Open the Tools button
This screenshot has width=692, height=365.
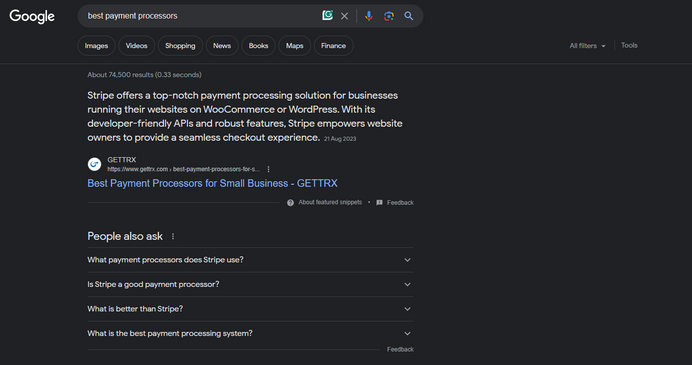[629, 45]
